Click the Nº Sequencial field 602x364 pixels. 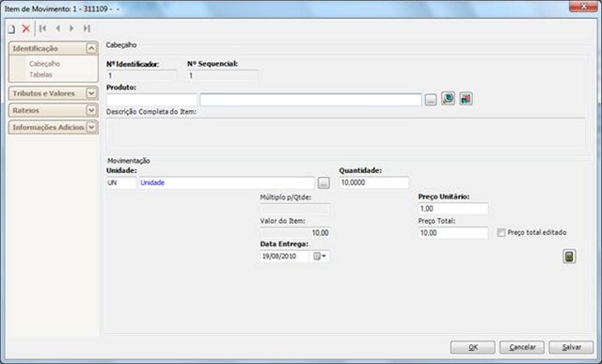pos(222,75)
